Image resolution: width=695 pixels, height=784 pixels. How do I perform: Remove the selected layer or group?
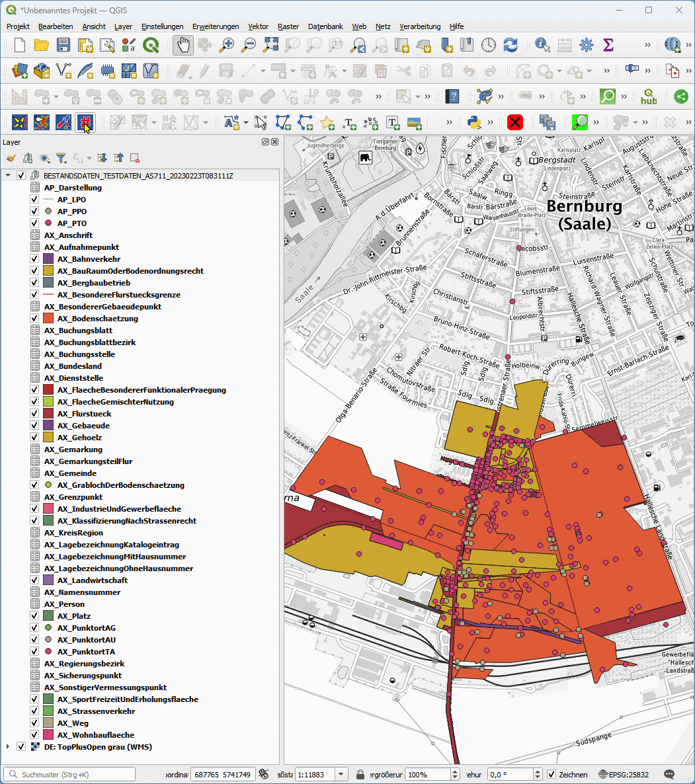click(x=134, y=159)
